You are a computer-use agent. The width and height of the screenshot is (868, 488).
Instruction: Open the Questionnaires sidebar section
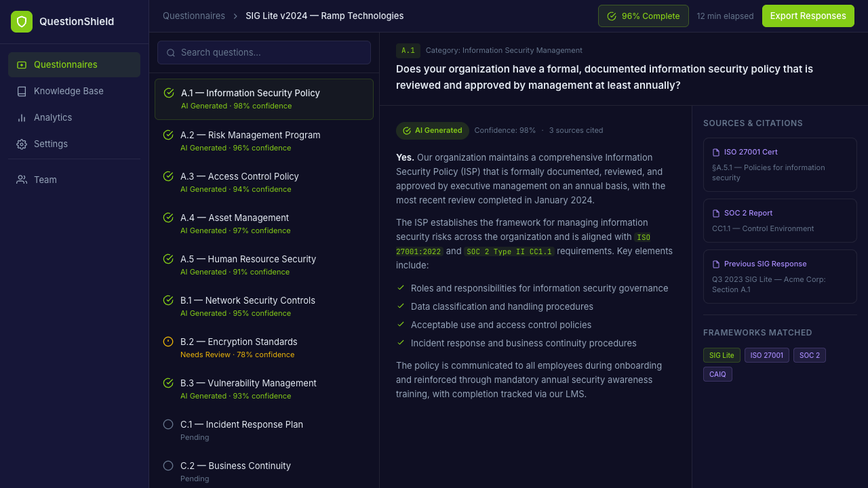coord(74,64)
